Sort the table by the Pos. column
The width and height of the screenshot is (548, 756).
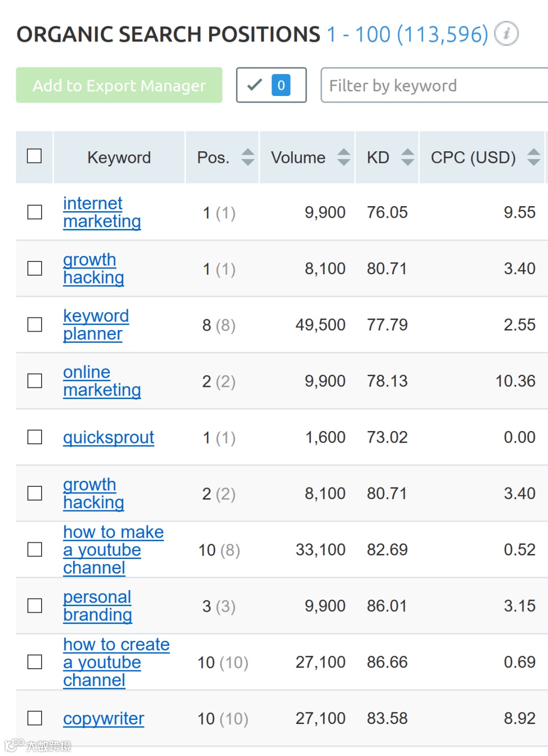point(248,157)
